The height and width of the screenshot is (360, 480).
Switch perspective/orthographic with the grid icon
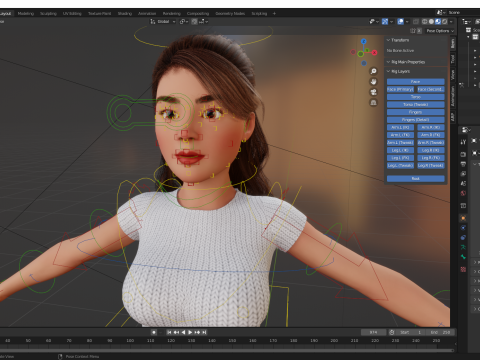tap(374, 102)
